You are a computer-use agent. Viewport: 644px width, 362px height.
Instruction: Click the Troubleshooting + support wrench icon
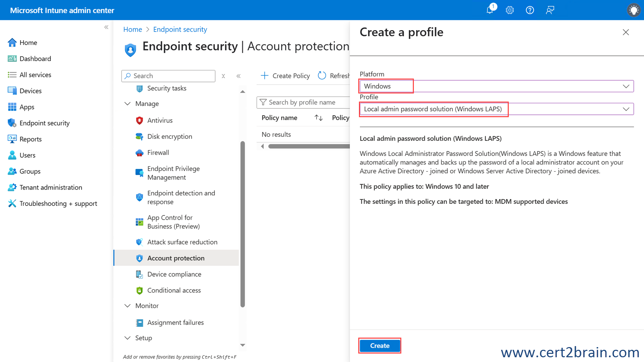12,203
